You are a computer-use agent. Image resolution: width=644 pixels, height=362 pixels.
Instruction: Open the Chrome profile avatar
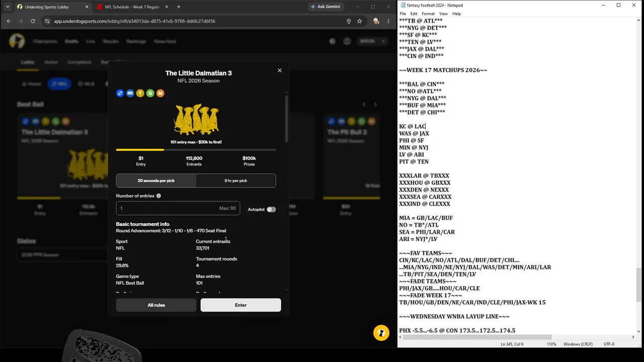pos(376,21)
